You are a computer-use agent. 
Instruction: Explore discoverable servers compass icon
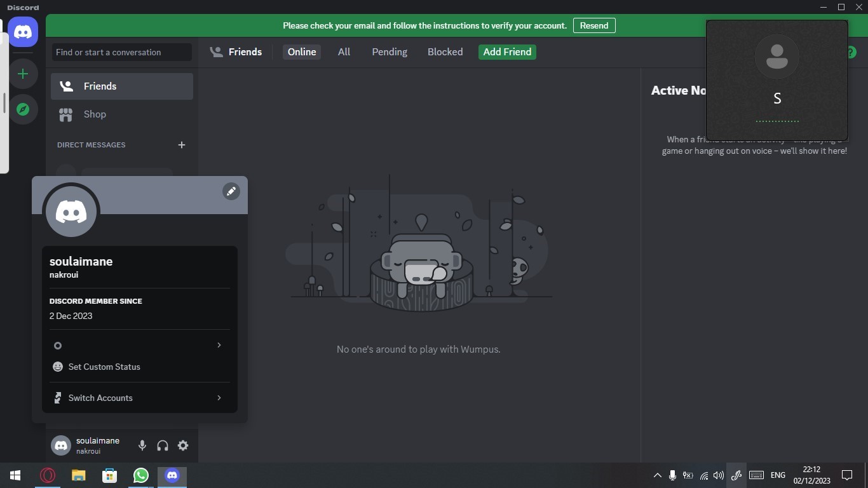(x=23, y=109)
